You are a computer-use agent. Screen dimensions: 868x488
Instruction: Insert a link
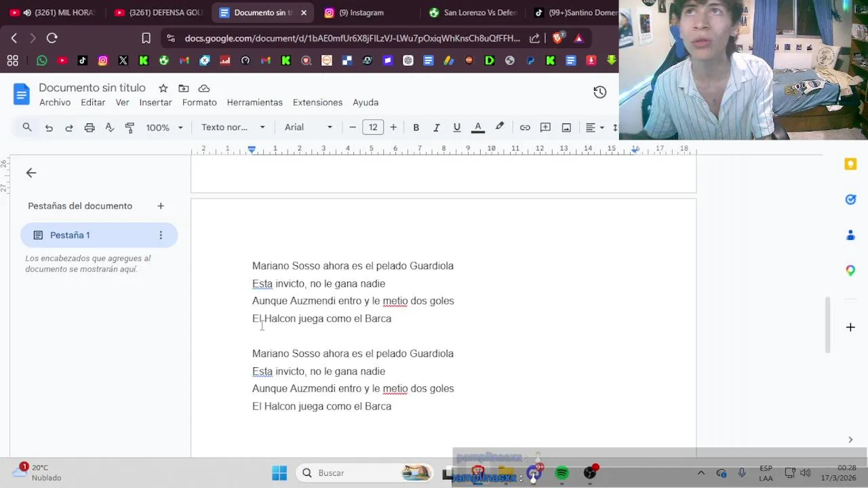525,127
